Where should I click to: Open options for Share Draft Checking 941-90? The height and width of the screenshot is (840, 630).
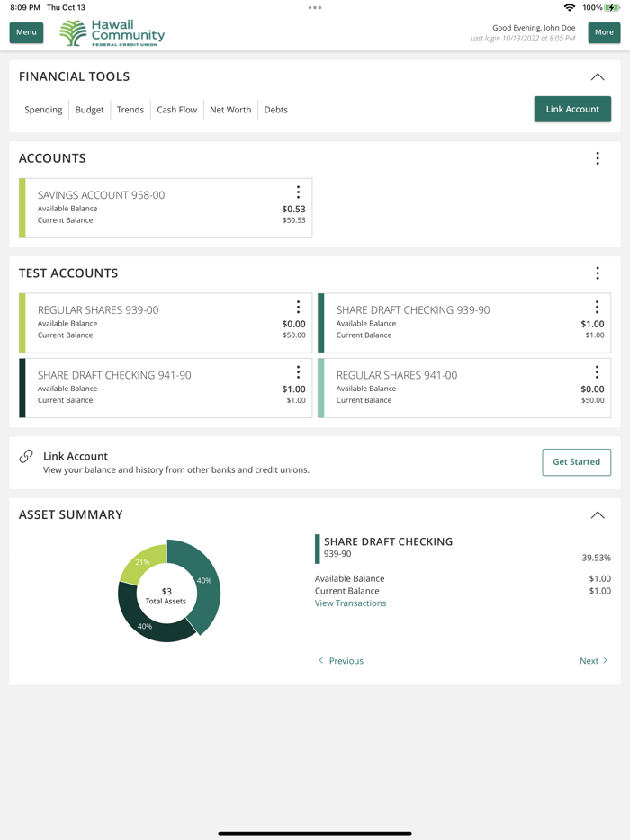coord(298,371)
